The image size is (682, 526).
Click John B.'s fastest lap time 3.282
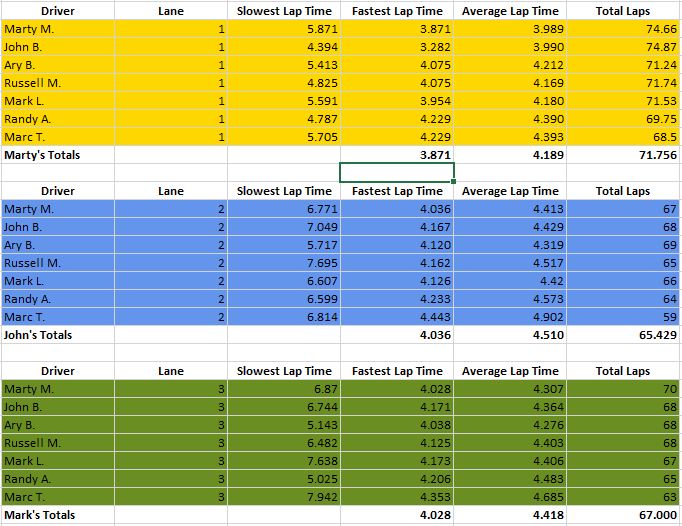pyautogui.click(x=397, y=47)
